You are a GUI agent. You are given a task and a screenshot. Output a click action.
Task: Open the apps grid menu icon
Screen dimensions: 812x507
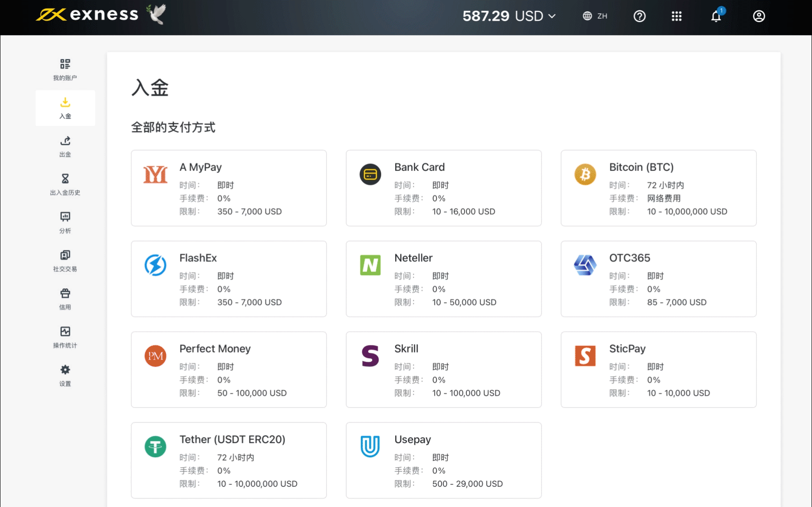(676, 16)
